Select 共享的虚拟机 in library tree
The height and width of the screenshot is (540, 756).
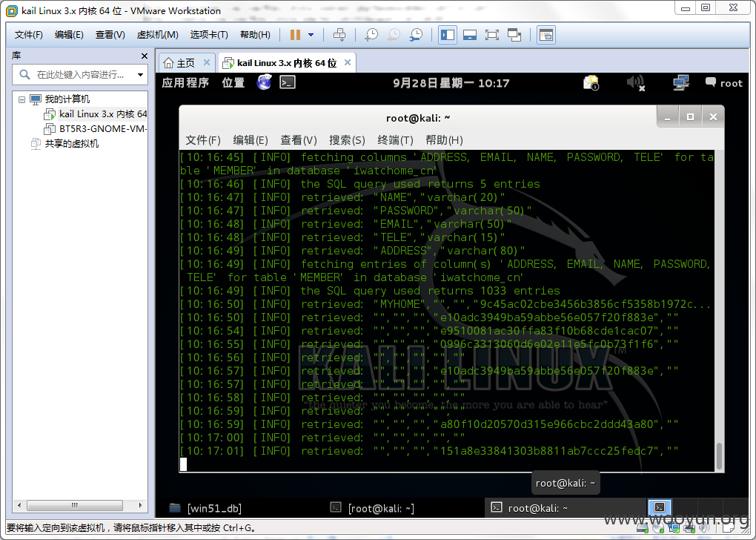coord(71,143)
